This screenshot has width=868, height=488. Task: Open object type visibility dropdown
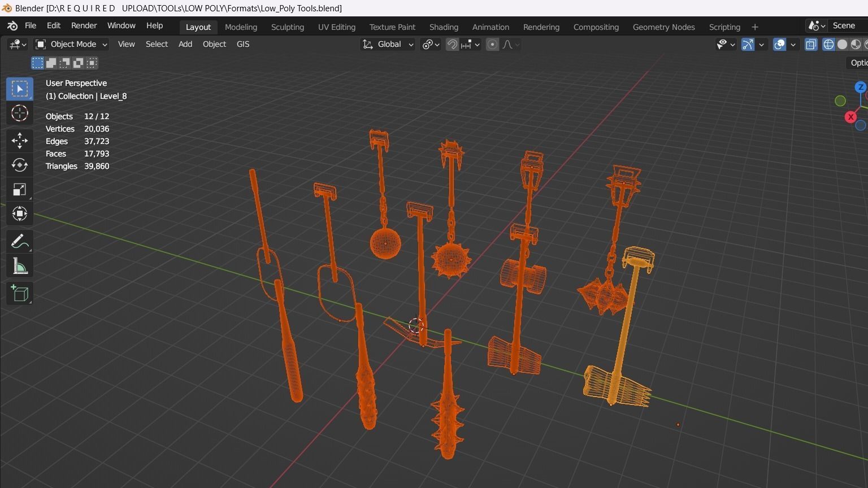coord(726,45)
